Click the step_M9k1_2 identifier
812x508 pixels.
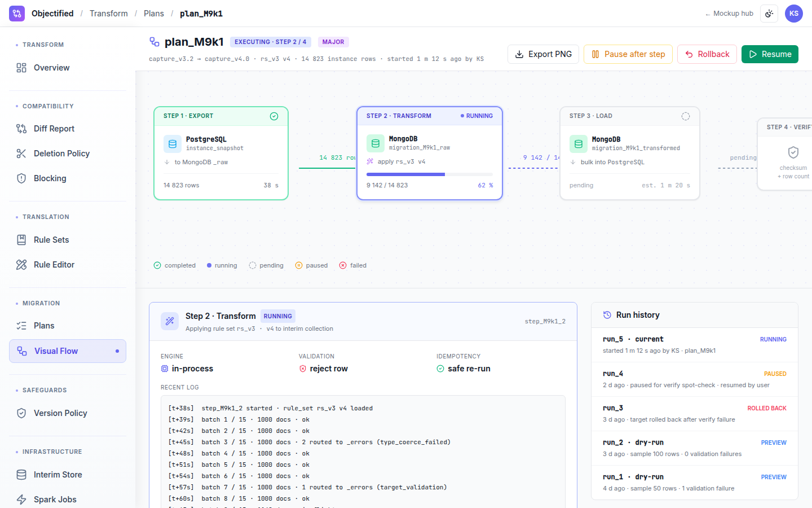point(545,321)
